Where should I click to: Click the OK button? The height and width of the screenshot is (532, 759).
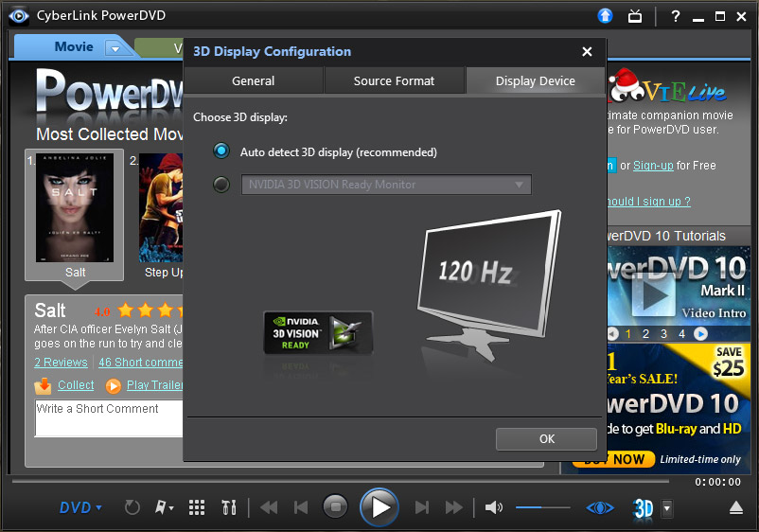(x=546, y=439)
